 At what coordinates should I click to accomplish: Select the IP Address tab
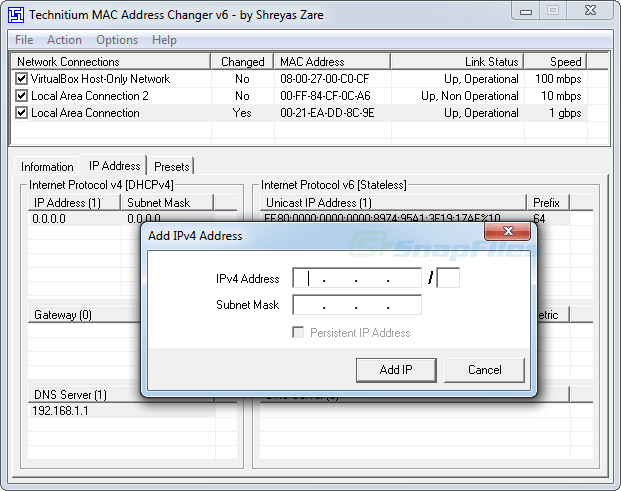[114, 166]
